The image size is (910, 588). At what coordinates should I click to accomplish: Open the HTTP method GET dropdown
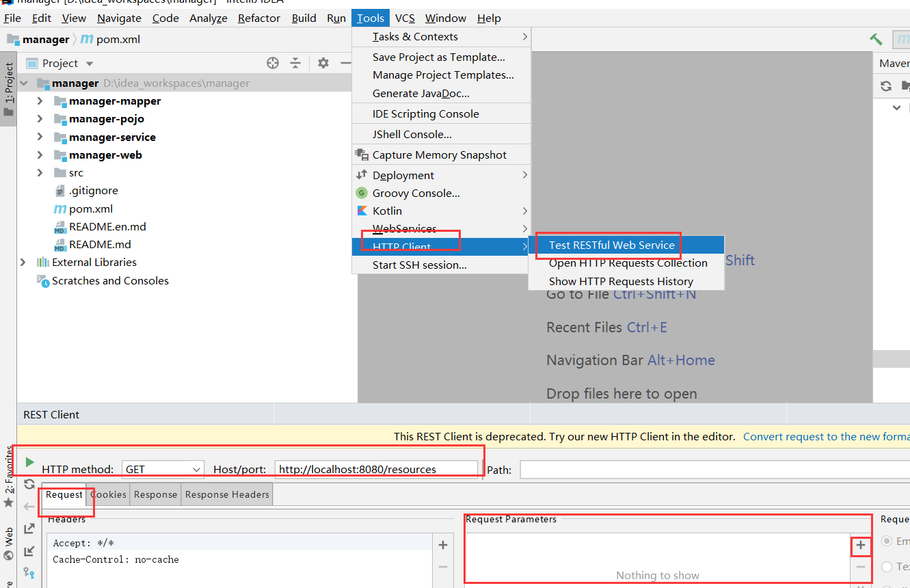[x=163, y=469]
